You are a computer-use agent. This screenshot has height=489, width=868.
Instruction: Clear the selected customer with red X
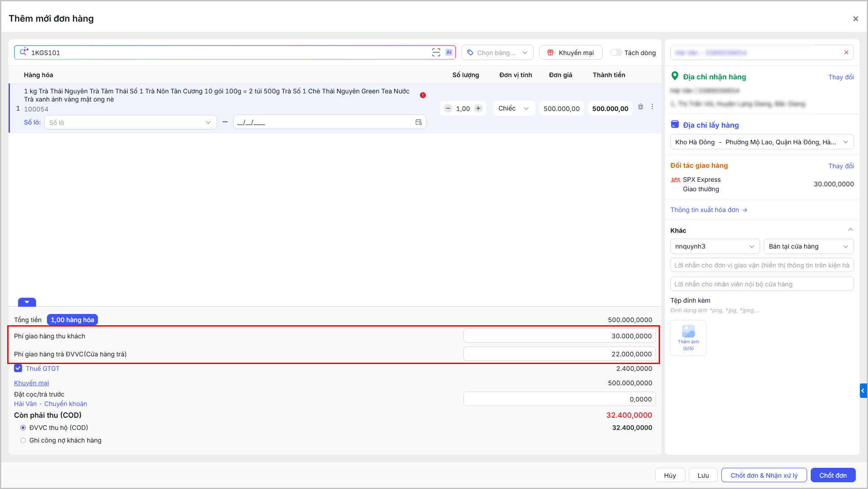pyautogui.click(x=846, y=52)
